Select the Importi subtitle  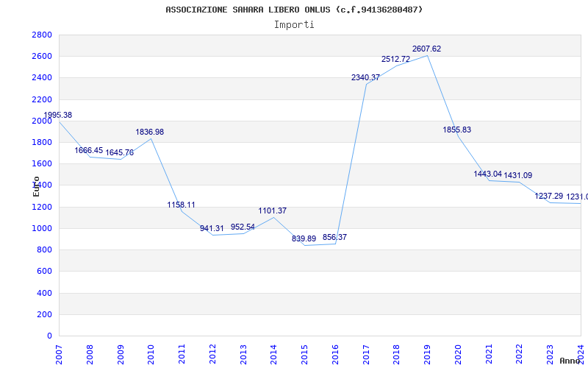[294, 25]
